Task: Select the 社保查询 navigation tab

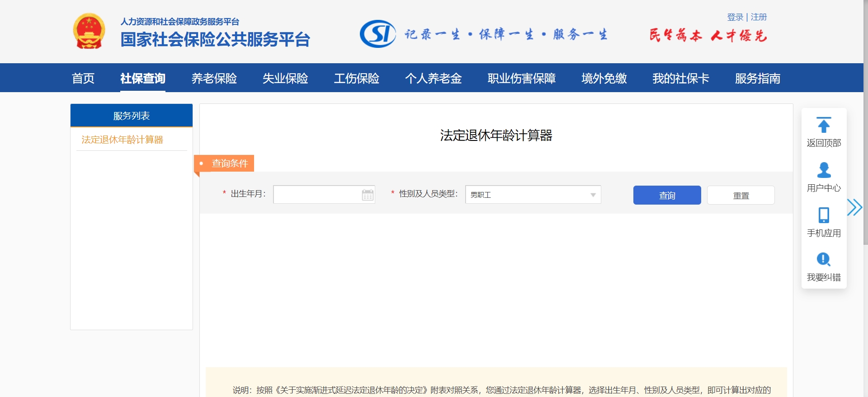Action: coord(142,79)
